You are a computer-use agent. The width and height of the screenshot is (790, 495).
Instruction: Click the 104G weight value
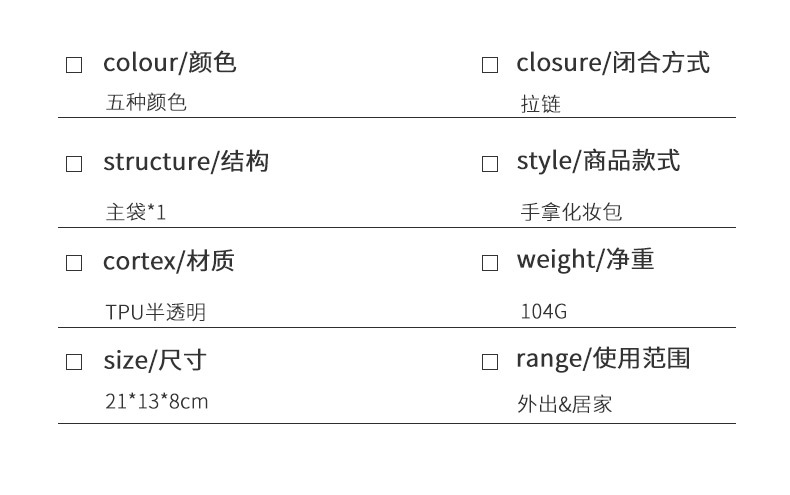tap(544, 311)
